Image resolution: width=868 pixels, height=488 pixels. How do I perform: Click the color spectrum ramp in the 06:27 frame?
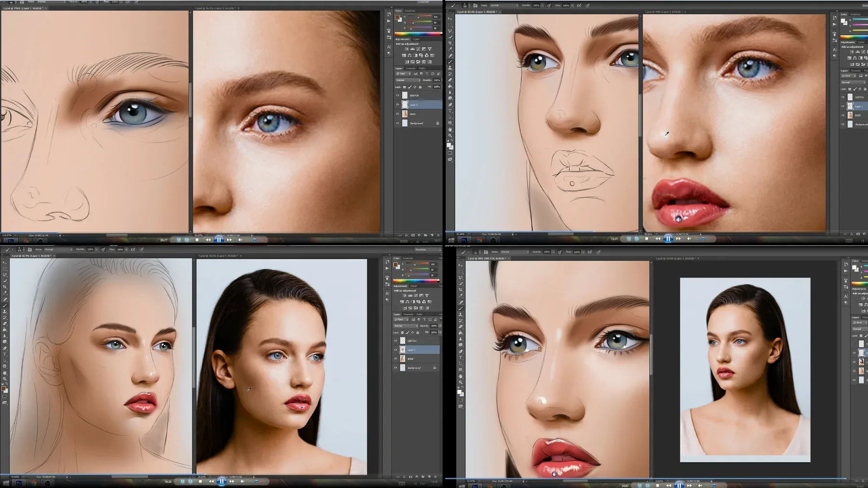click(418, 34)
